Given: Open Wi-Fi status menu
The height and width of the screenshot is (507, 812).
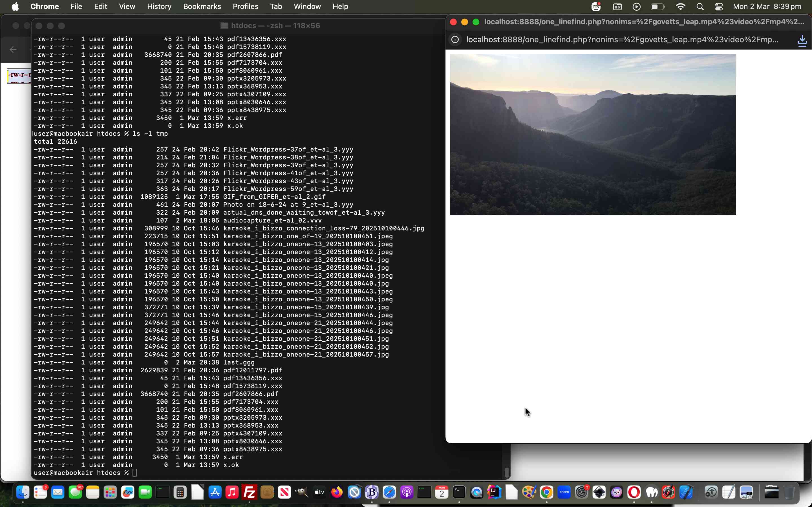Looking at the screenshot, I should [x=680, y=7].
